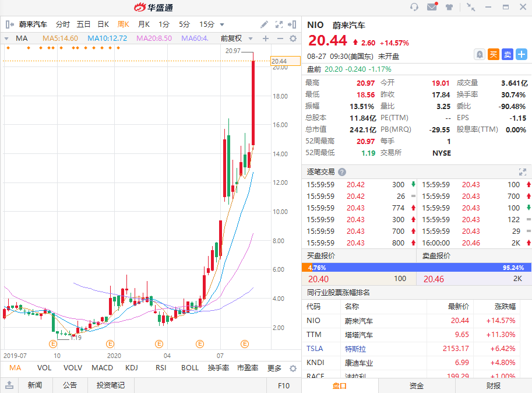Select the 市盈率 indicator tab
The height and width of the screenshot is (393, 532).
248,368
